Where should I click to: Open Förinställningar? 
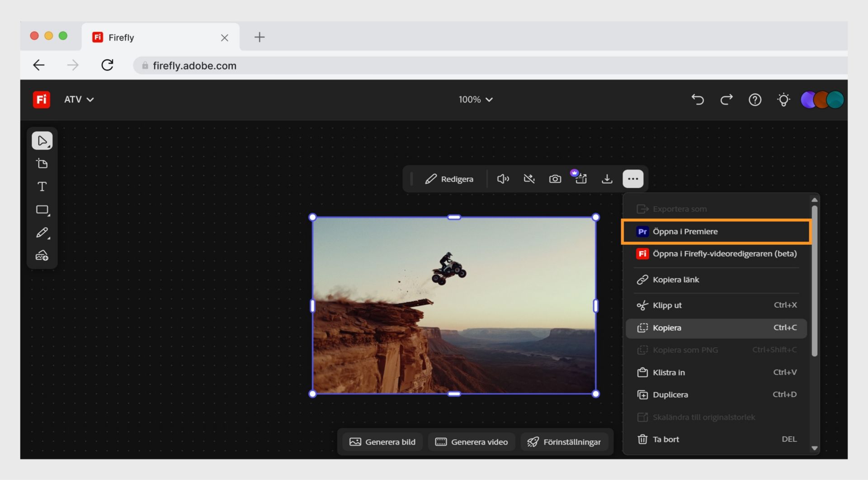(565, 442)
